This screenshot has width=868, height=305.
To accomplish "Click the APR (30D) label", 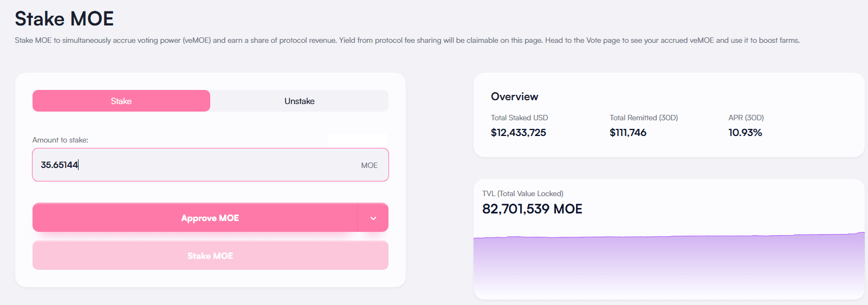I will tap(746, 118).
